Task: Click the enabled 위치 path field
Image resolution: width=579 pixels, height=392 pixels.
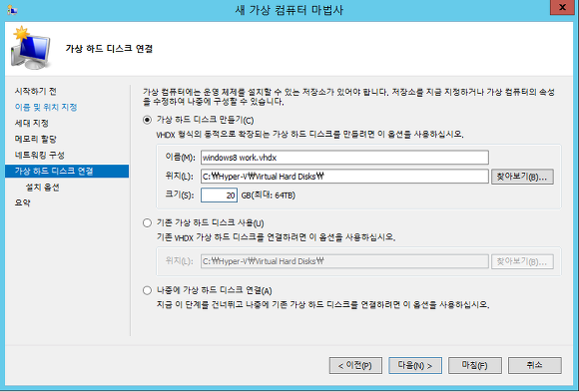Action: (344, 177)
